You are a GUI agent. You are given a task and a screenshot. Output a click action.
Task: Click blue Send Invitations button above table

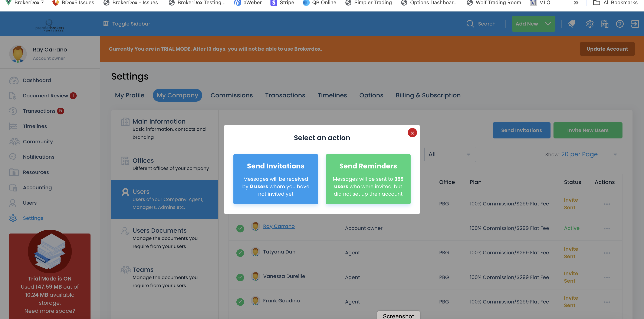[x=521, y=130]
